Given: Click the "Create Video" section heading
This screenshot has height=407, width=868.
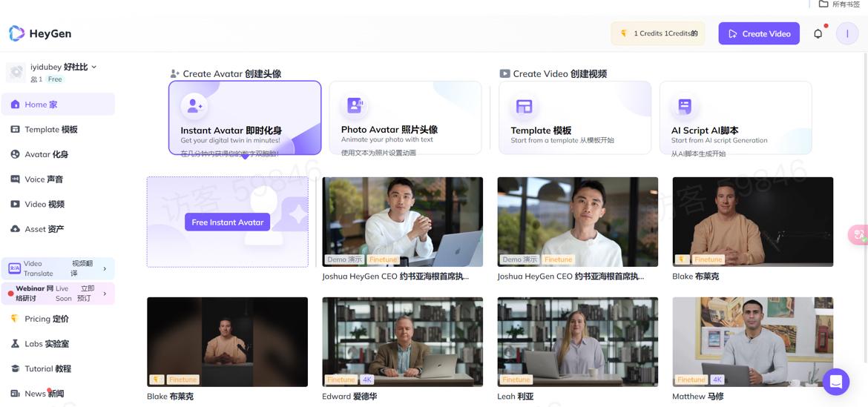Looking at the screenshot, I should [x=559, y=73].
